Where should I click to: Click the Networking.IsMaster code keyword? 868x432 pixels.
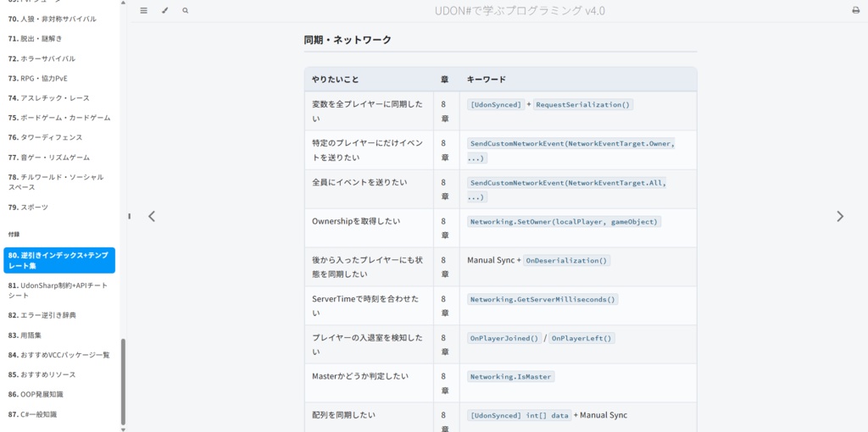click(510, 377)
